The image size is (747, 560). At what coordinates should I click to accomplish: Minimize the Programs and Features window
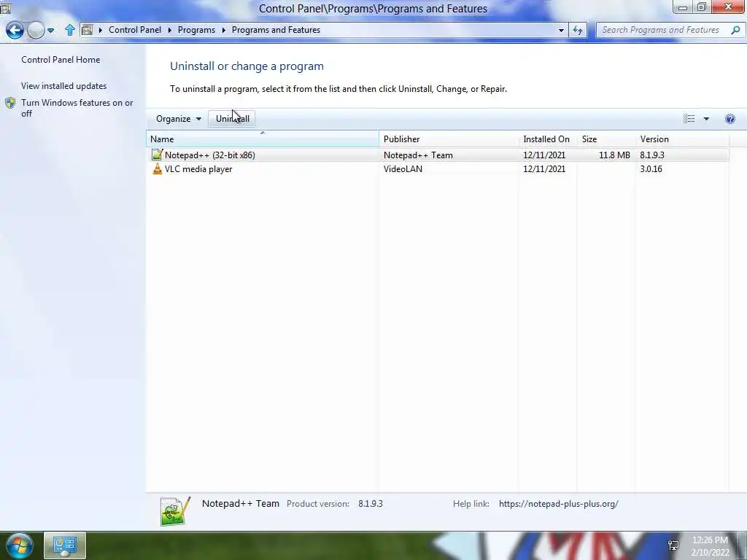click(683, 7)
